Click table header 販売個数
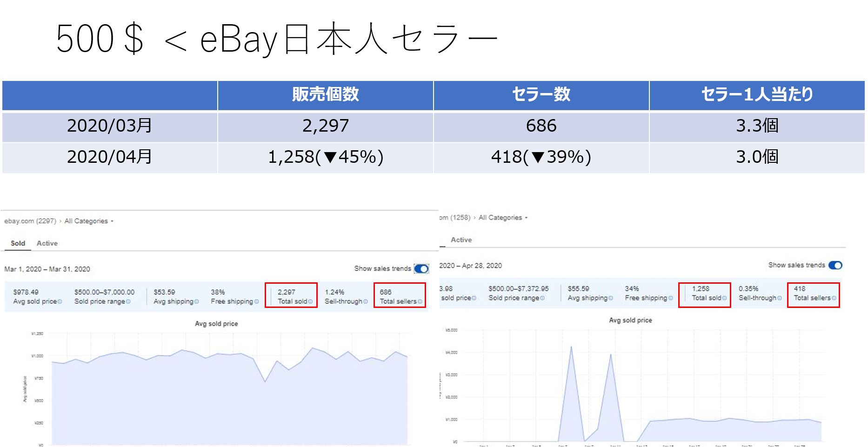This screenshot has height=447, width=868. click(x=326, y=94)
